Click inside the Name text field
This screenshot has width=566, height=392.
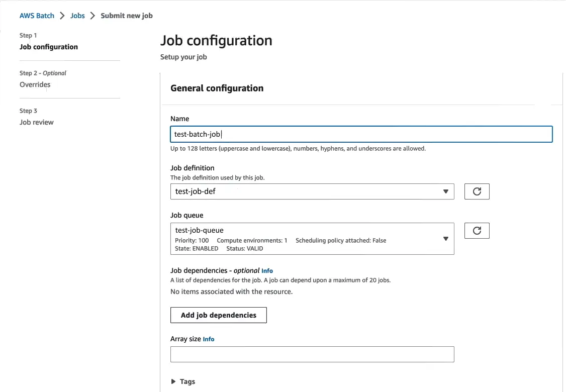coord(361,134)
